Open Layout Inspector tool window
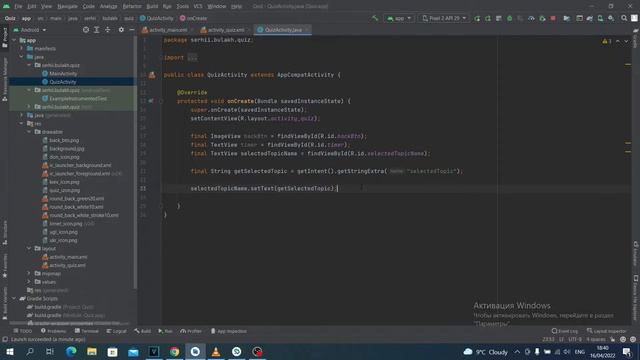Image resolution: width=640 pixels, height=360 pixels. (607, 331)
